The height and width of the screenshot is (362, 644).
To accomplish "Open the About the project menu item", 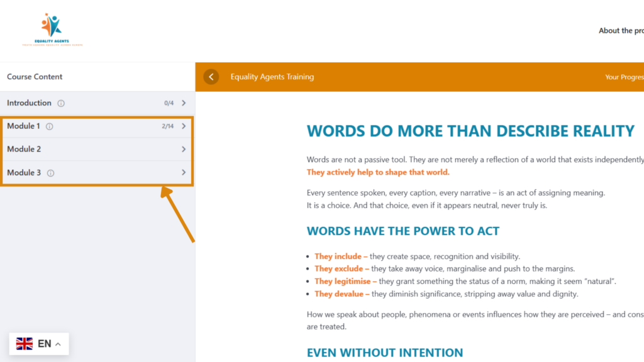I will pyautogui.click(x=620, y=31).
